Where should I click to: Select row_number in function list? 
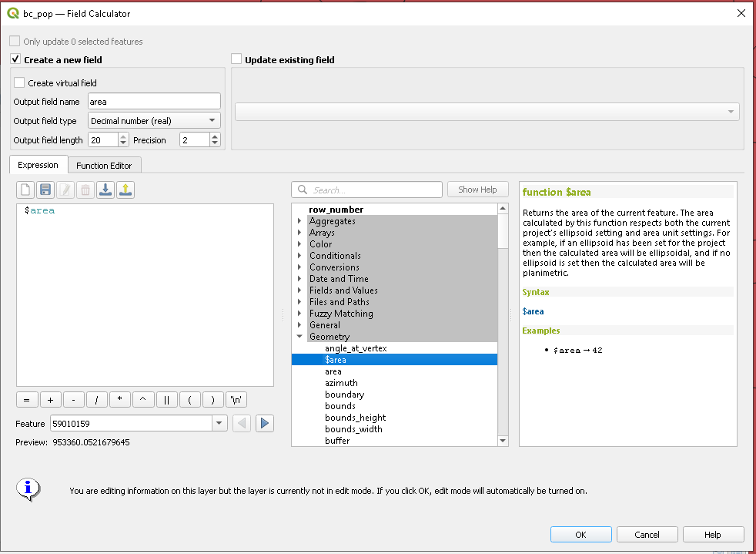click(336, 210)
